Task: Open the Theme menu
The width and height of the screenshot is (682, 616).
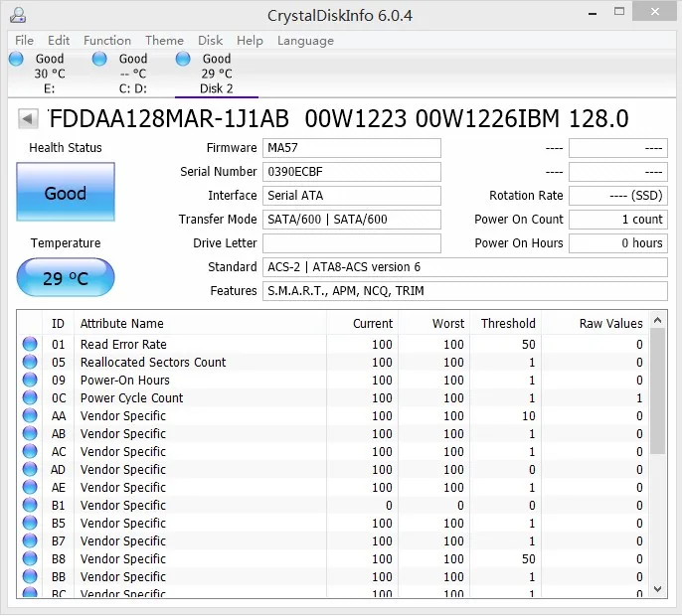Action: (x=164, y=41)
